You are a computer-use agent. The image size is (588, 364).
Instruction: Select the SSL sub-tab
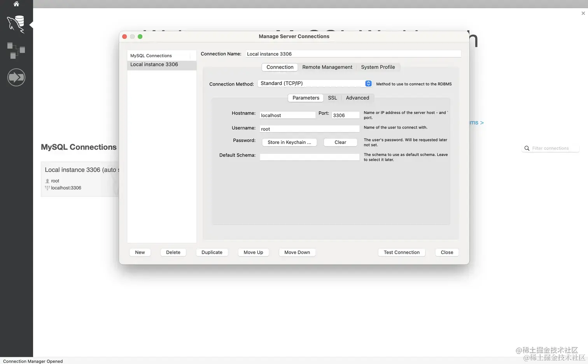[x=332, y=98]
